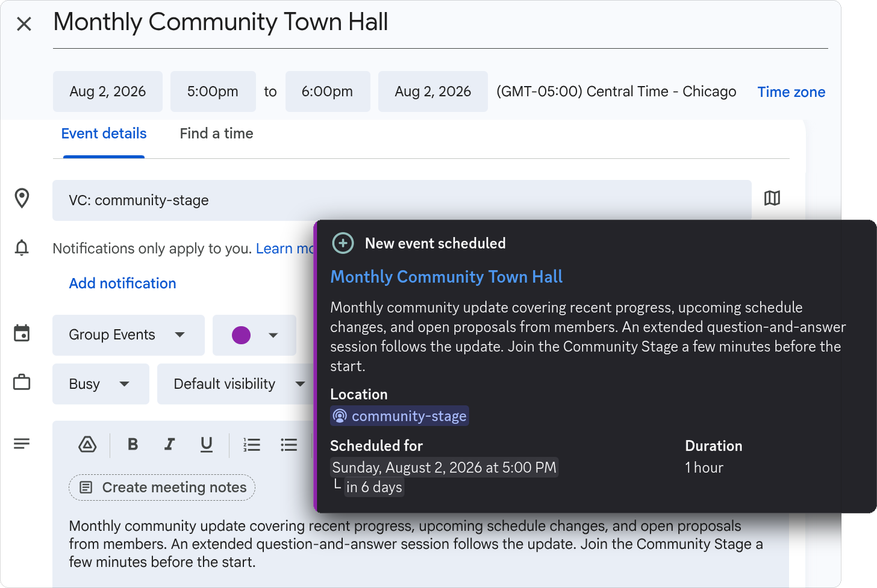Insert a numbered list
877x588 pixels.
point(252,445)
